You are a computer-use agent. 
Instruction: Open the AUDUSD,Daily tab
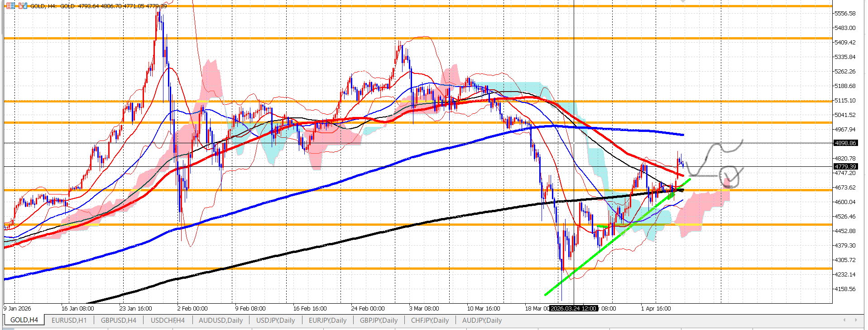point(221,320)
